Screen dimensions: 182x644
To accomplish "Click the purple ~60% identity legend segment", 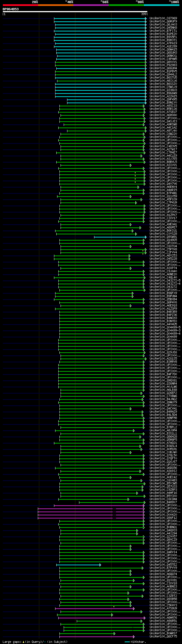I will pos(91,5).
